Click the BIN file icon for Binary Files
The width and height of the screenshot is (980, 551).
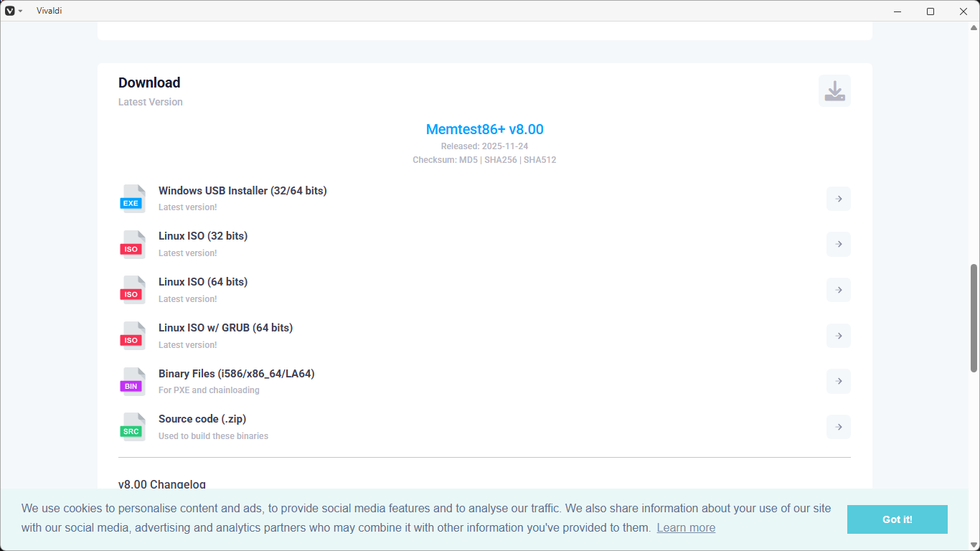coord(132,382)
